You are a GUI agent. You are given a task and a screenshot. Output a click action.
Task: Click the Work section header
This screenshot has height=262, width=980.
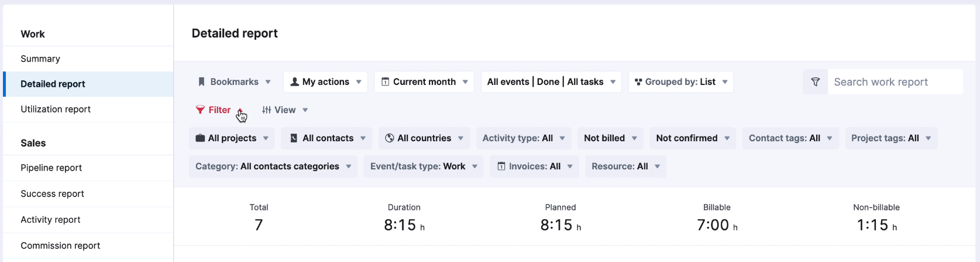pos(33,34)
